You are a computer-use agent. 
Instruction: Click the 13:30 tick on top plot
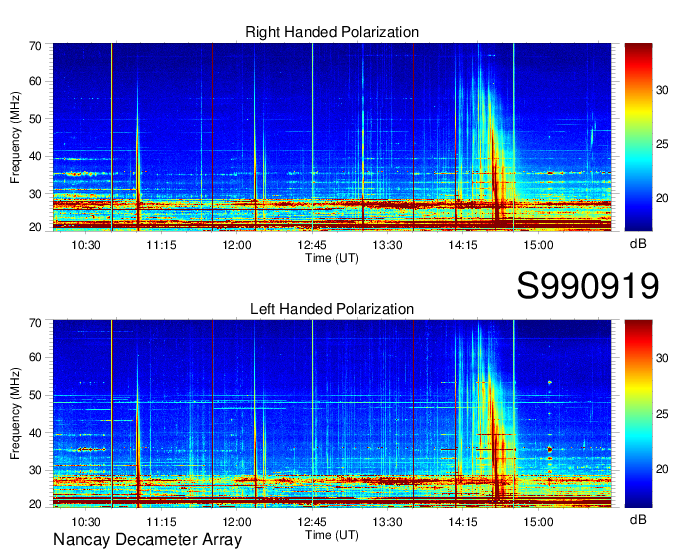387,245
